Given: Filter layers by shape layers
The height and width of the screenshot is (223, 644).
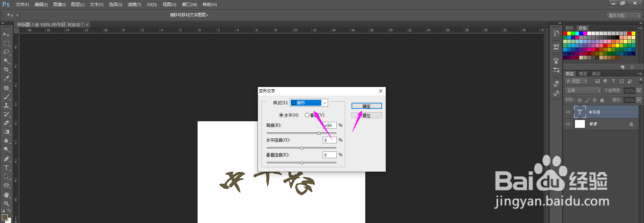Looking at the screenshot, I should (622, 81).
